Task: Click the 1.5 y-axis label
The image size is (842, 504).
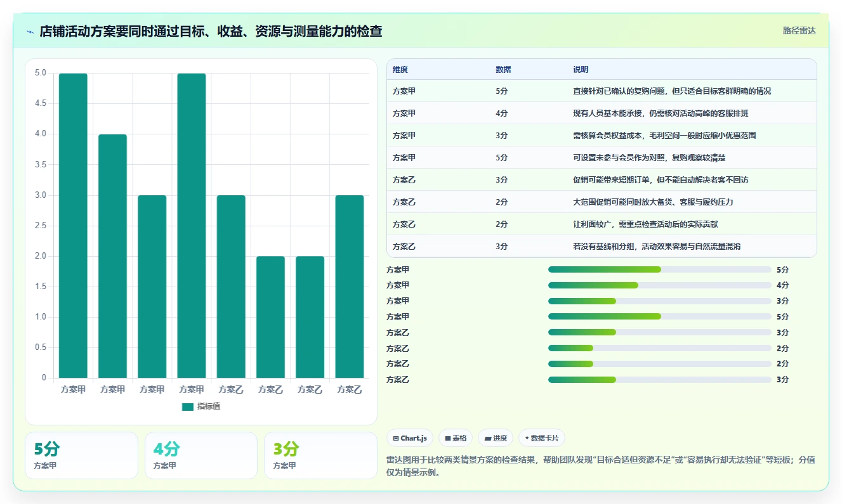Action: (40, 287)
